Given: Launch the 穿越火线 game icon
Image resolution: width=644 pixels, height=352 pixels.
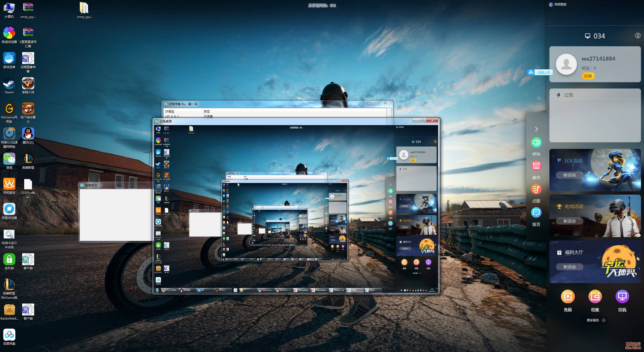Looking at the screenshot, I should [x=28, y=85].
